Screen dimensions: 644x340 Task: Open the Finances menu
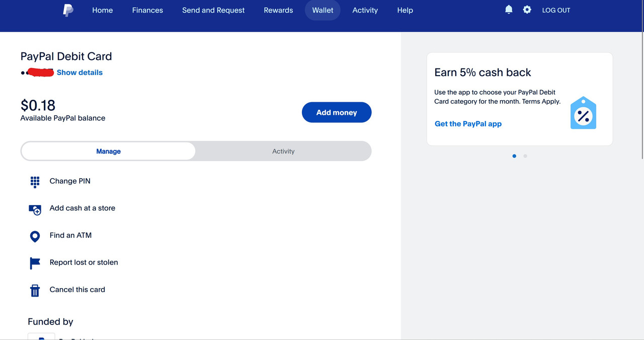coord(147,10)
